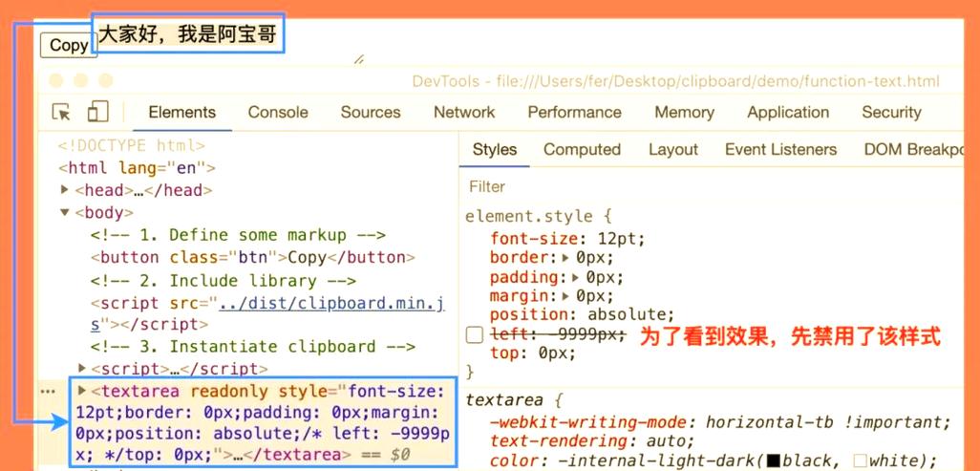Expand the margin shorthand property
Image resolution: width=980 pixels, height=471 pixels.
pyautogui.click(x=565, y=296)
